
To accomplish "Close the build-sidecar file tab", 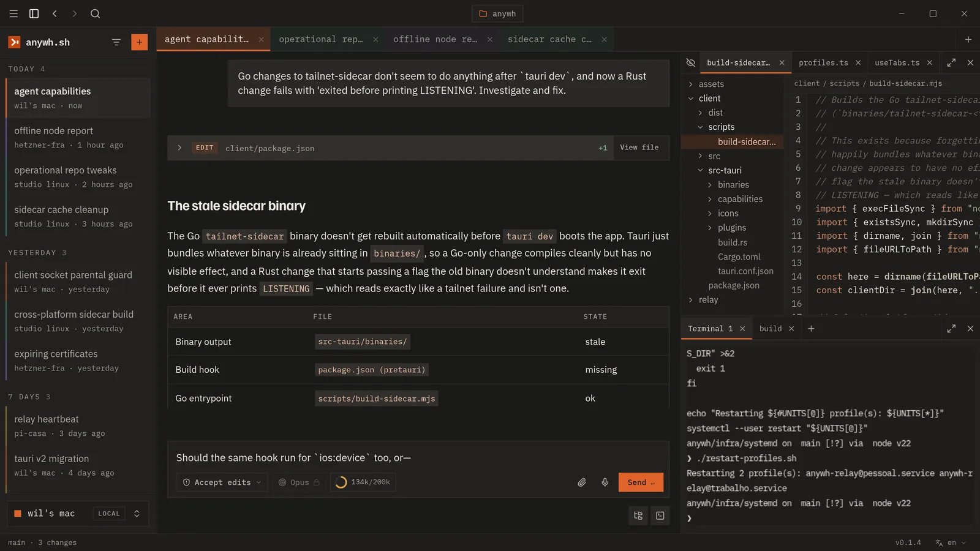I will [x=782, y=62].
